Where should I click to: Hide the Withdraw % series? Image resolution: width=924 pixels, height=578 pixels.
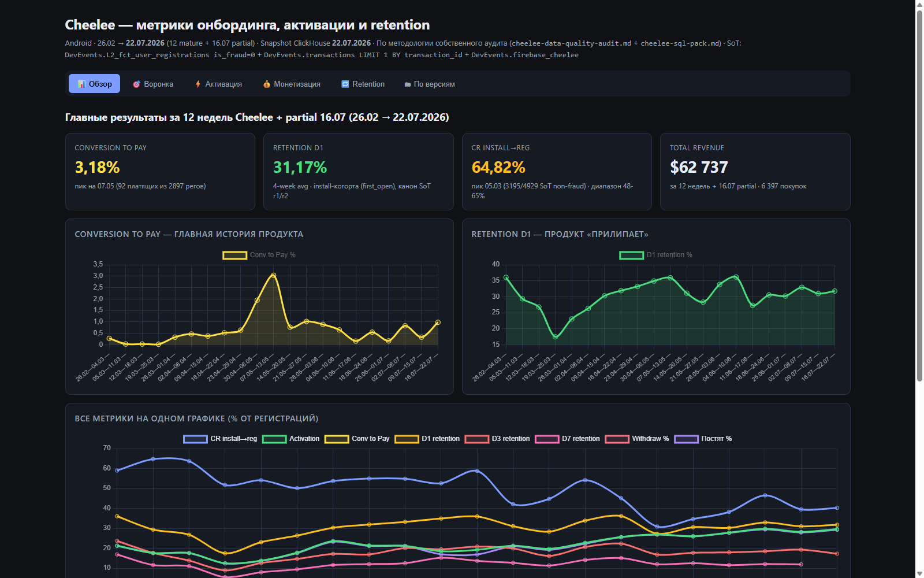coord(637,439)
